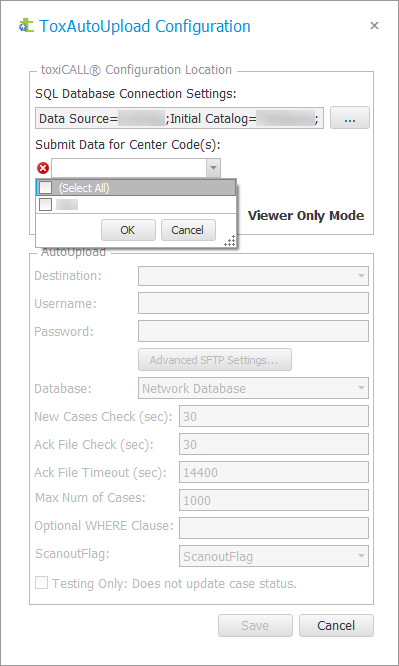Cancel the center code dropdown popup
The image size is (399, 666).
[188, 230]
